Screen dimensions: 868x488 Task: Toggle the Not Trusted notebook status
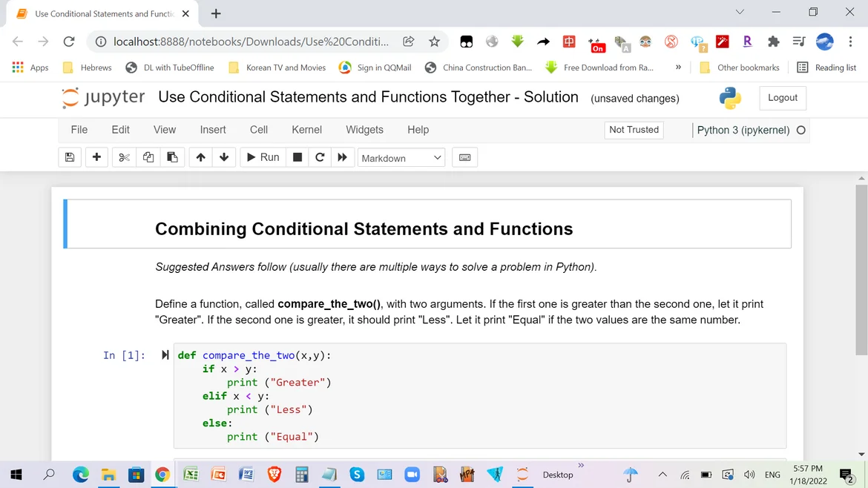click(x=634, y=130)
